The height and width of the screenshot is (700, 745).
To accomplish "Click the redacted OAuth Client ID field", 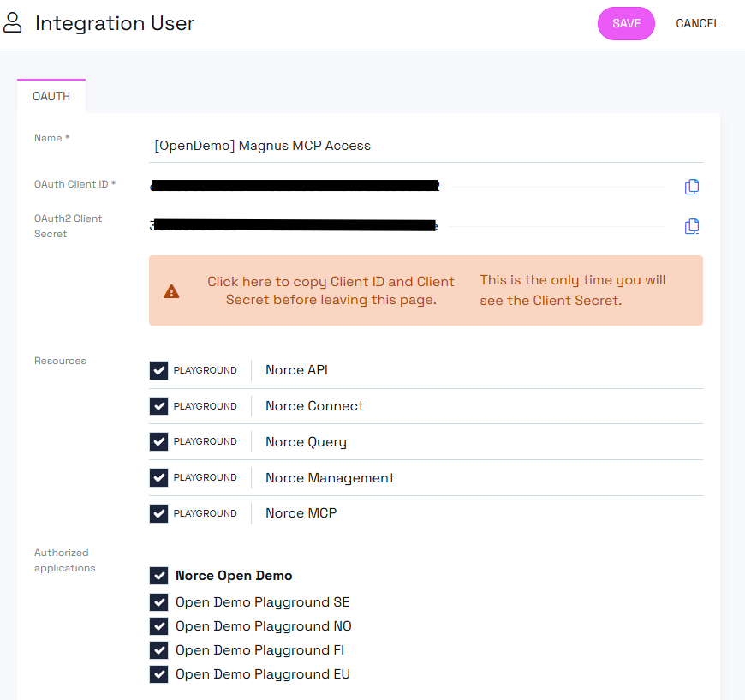I will click(x=295, y=186).
